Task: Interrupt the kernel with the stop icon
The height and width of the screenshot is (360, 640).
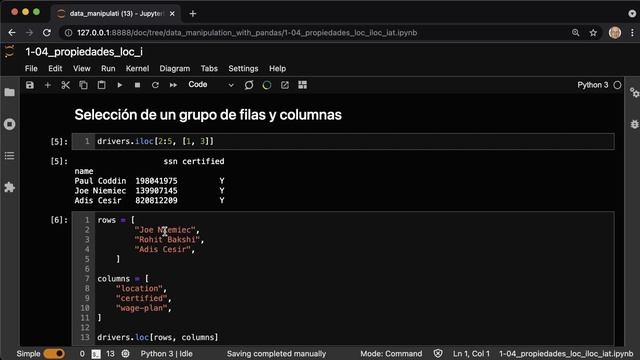Action: 138,85
